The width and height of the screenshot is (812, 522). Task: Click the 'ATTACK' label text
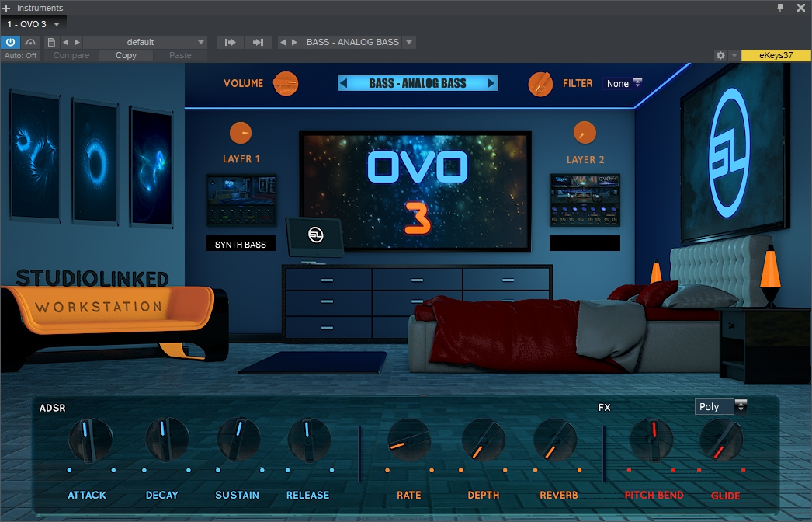click(86, 495)
